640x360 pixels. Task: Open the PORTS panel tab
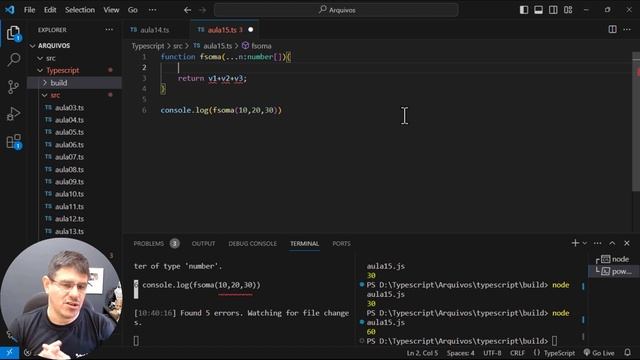click(x=341, y=243)
